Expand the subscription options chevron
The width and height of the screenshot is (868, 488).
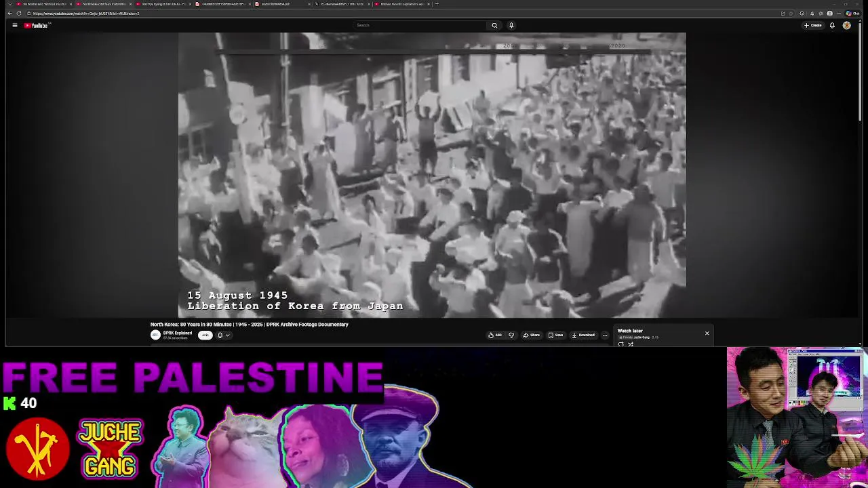pos(227,335)
